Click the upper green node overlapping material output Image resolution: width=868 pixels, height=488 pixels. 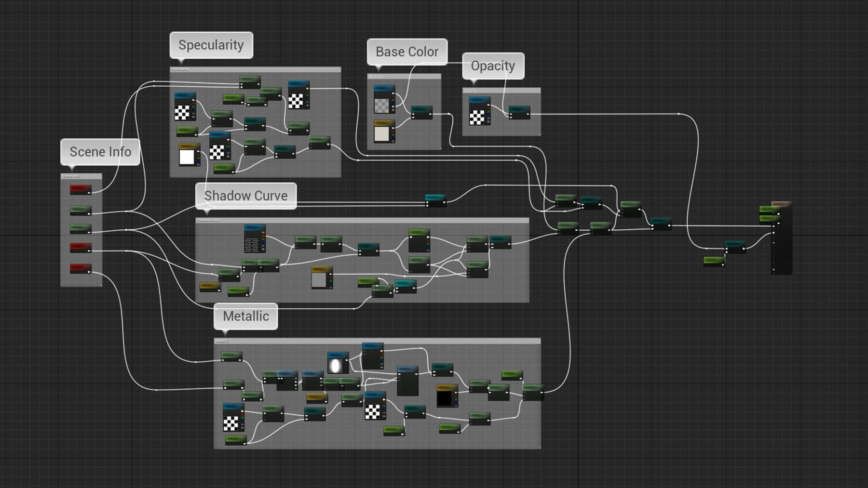tap(770, 210)
